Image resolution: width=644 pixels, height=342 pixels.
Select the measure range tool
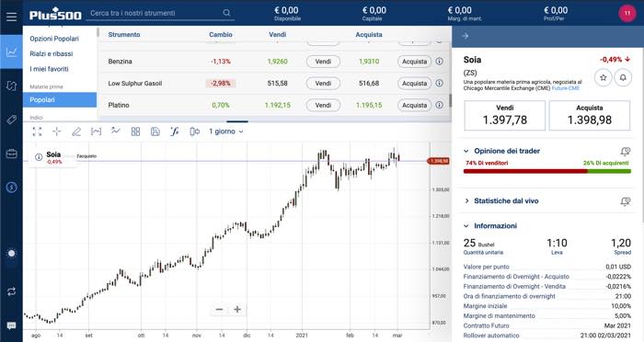pyautogui.click(x=96, y=131)
